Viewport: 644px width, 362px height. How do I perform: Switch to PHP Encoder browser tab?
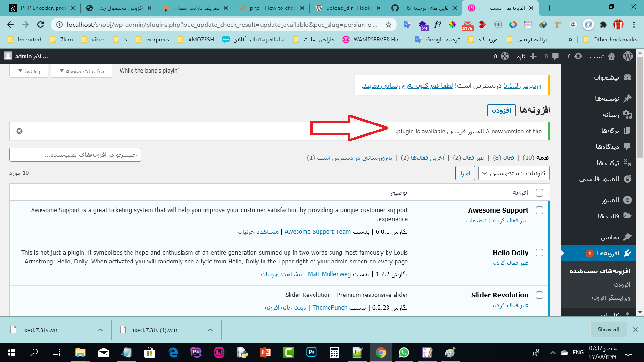(41, 8)
